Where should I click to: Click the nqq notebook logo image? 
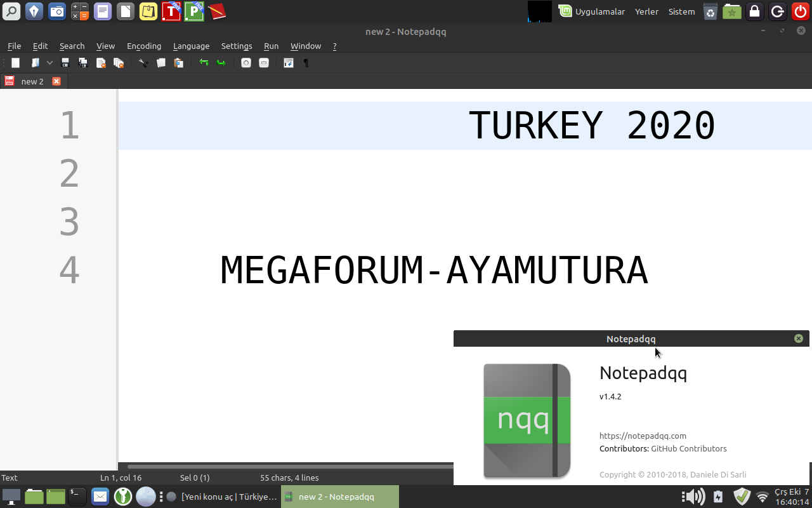527,420
